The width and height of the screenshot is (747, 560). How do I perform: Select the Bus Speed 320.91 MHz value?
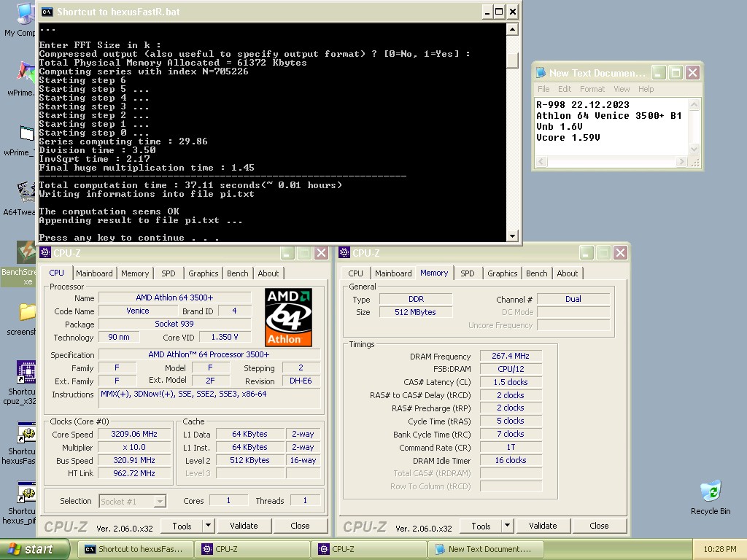coord(134,460)
